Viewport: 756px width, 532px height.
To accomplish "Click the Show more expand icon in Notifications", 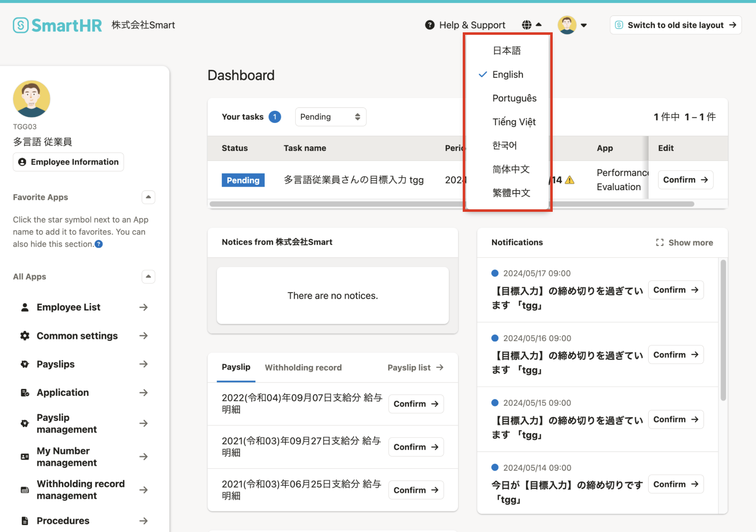I will pos(660,242).
